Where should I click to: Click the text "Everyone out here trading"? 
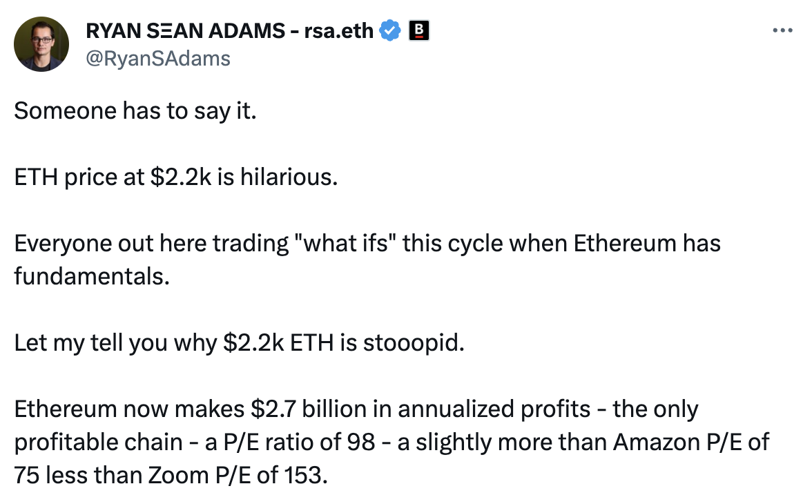[142, 244]
